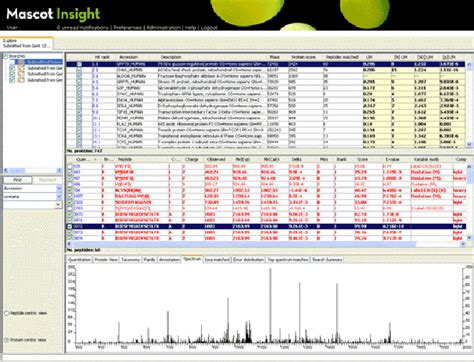The image size is (474, 362).
Task: Click the Logout link
Action: [209, 28]
